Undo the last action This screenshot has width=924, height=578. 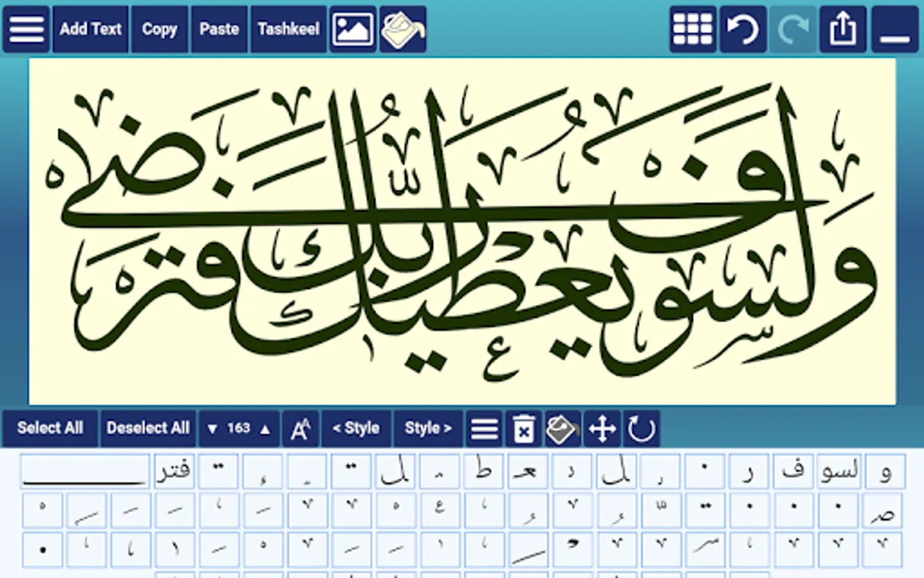tap(742, 30)
